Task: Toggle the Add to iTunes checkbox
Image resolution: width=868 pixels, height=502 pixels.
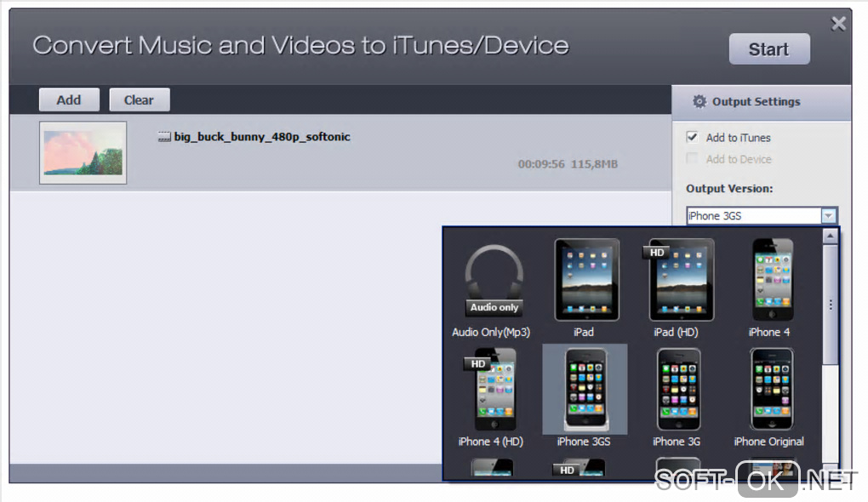Action: pos(692,137)
